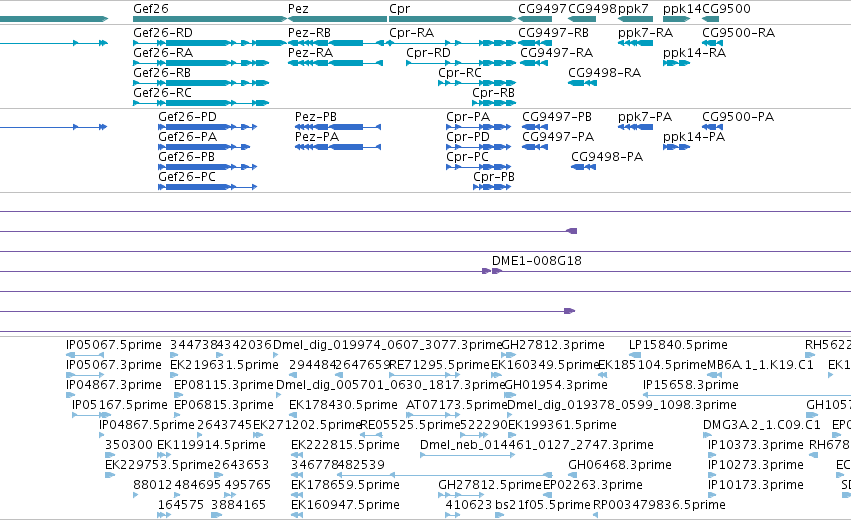Click EST label EK222815.5prime
851x520 pixels.
(345, 445)
